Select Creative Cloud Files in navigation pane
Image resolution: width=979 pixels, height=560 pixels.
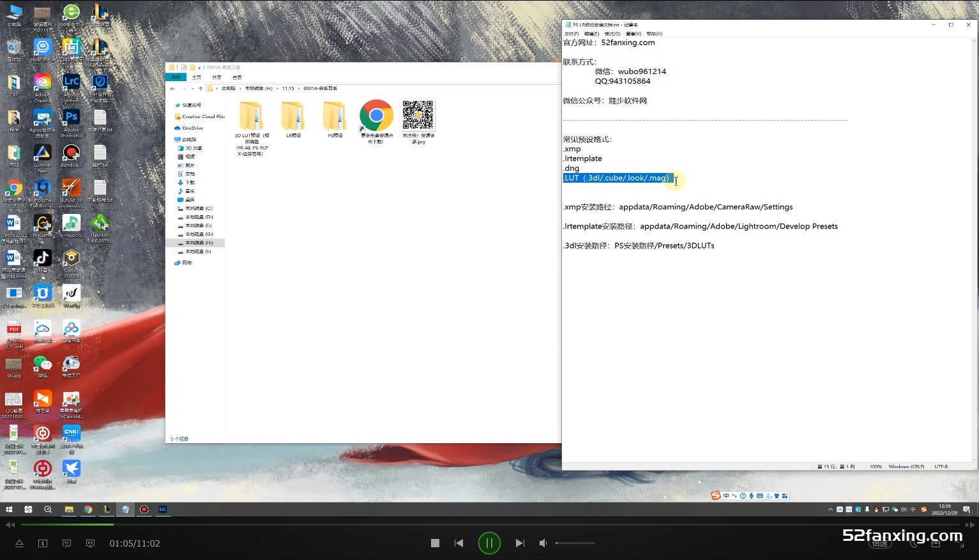(x=199, y=117)
